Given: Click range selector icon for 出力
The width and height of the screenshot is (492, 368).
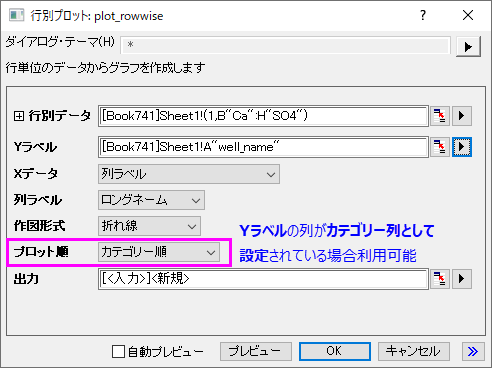Looking at the screenshot, I should tap(440, 279).
